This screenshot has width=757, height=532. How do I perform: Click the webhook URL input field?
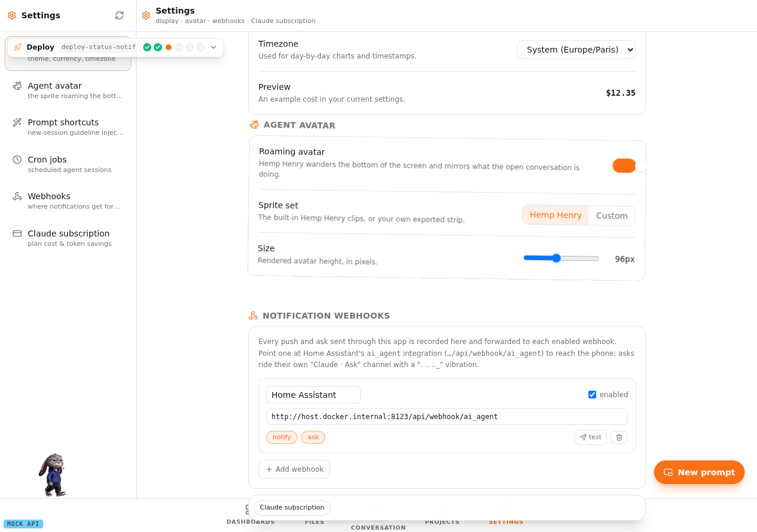447,417
